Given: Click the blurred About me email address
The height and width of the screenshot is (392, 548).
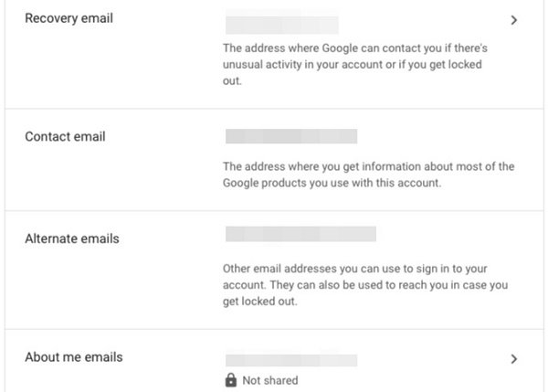Looking at the screenshot, I should tap(290, 359).
